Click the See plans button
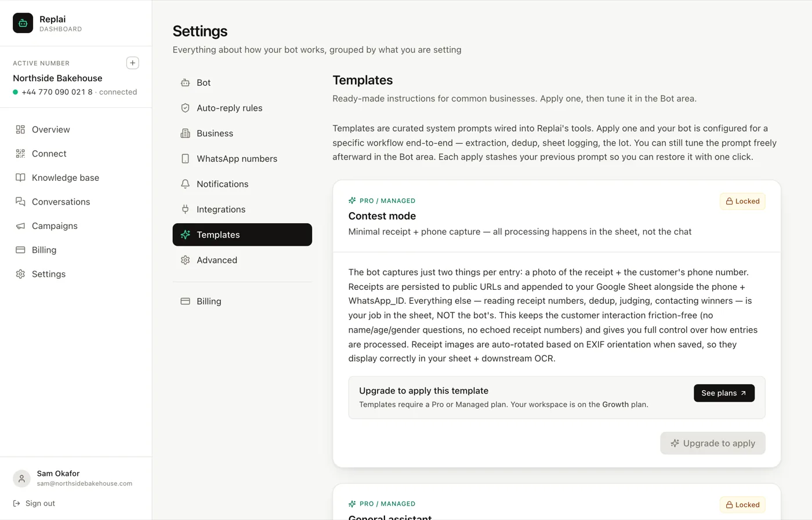Viewport: 812px width, 520px height. (724, 393)
